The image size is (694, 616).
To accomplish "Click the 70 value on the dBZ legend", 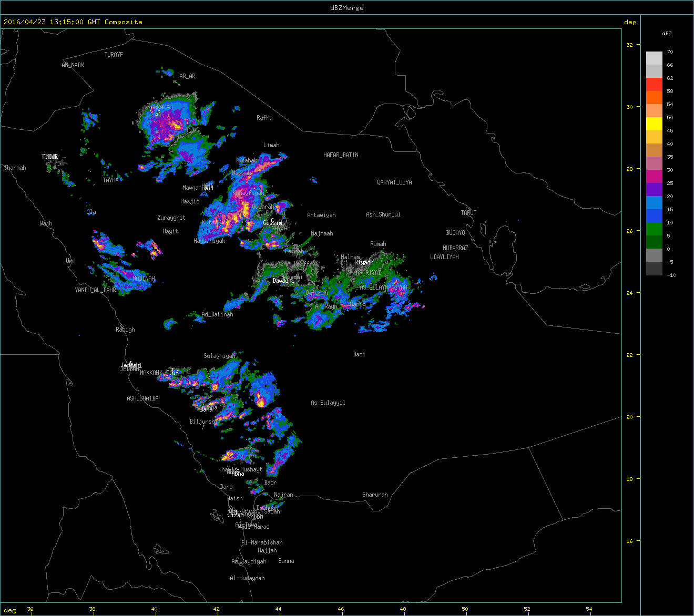I will [670, 52].
